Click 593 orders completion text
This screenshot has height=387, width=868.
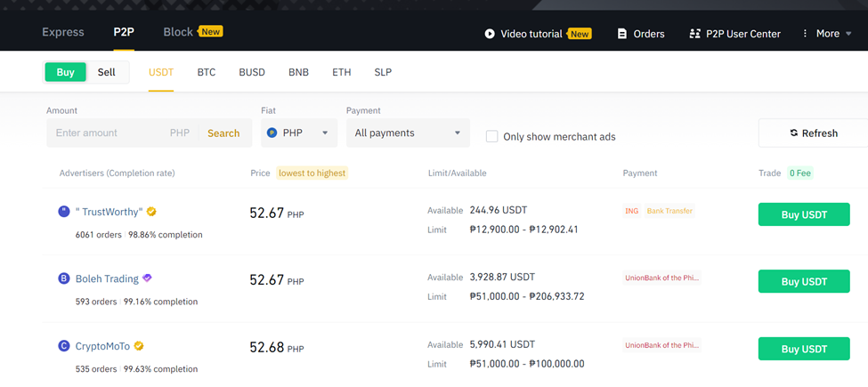coord(136,302)
